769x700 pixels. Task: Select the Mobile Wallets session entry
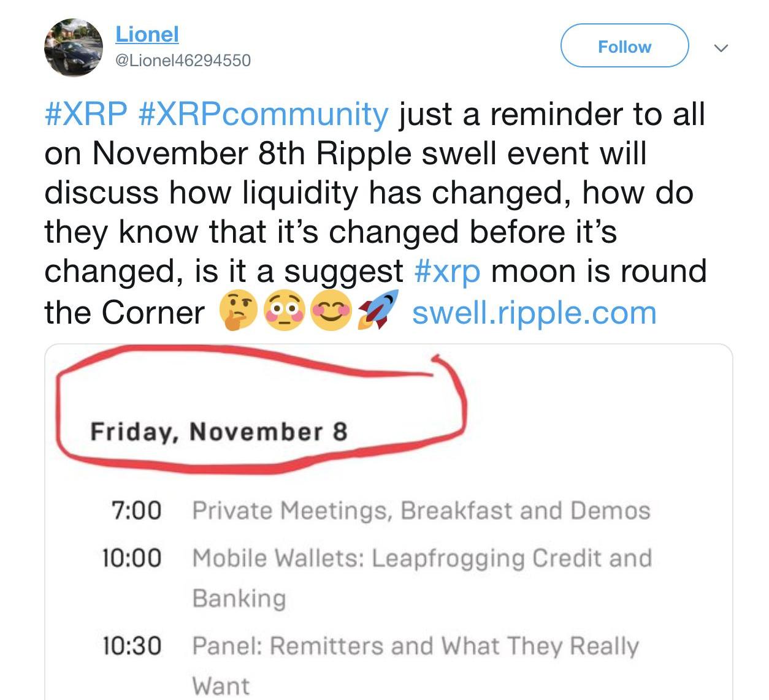coord(377,577)
